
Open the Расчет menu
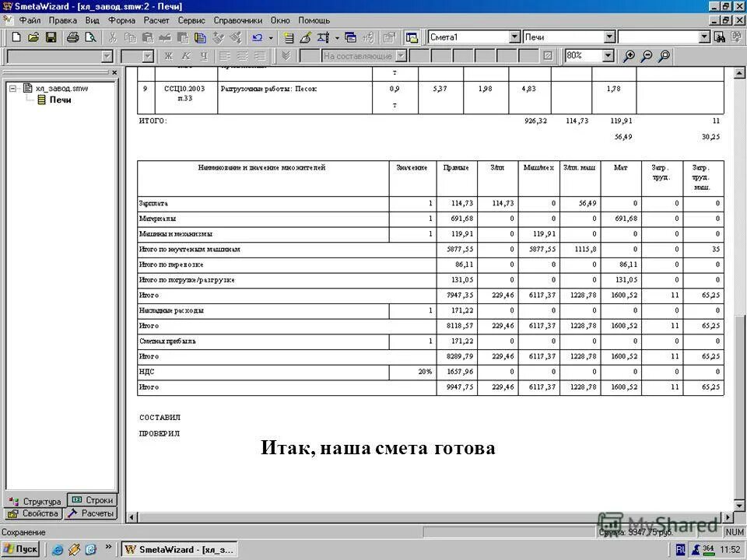coord(156,20)
